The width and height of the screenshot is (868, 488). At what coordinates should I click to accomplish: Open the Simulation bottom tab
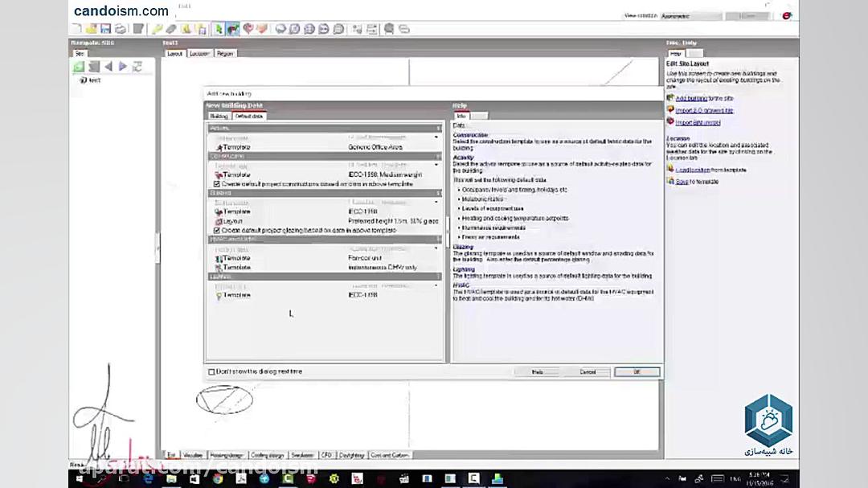(303, 455)
